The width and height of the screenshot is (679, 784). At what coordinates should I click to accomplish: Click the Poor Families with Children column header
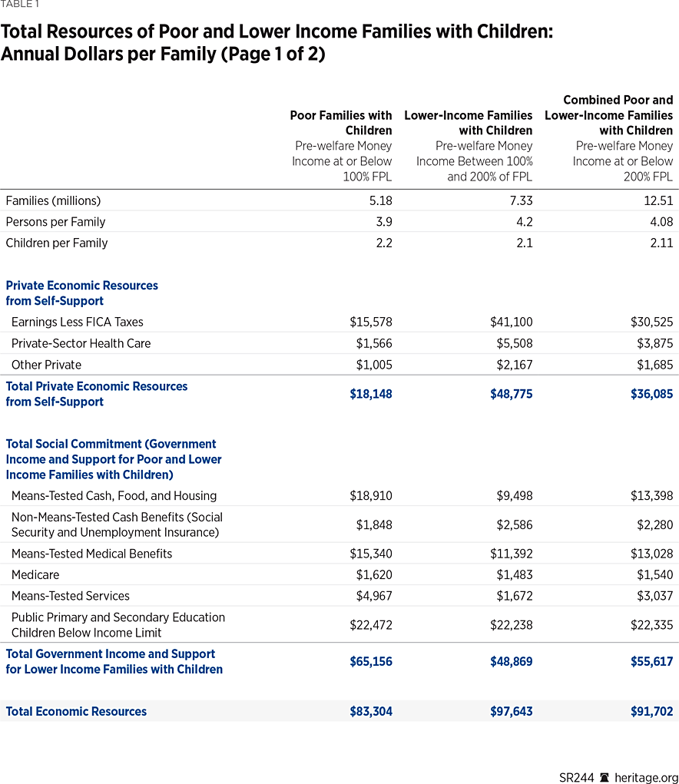click(341, 123)
